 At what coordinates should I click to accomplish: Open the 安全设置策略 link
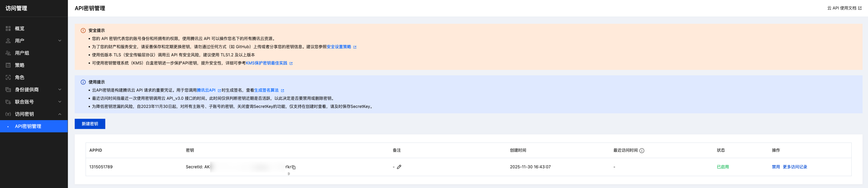point(339,47)
